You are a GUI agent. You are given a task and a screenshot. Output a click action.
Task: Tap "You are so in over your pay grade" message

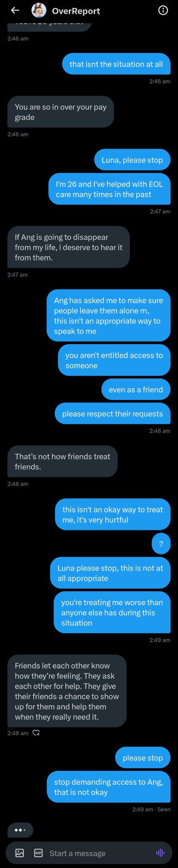point(60,112)
